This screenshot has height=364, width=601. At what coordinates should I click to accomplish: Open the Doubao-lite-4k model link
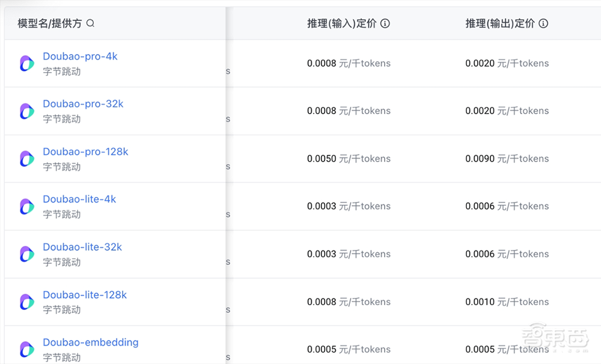[79, 199]
